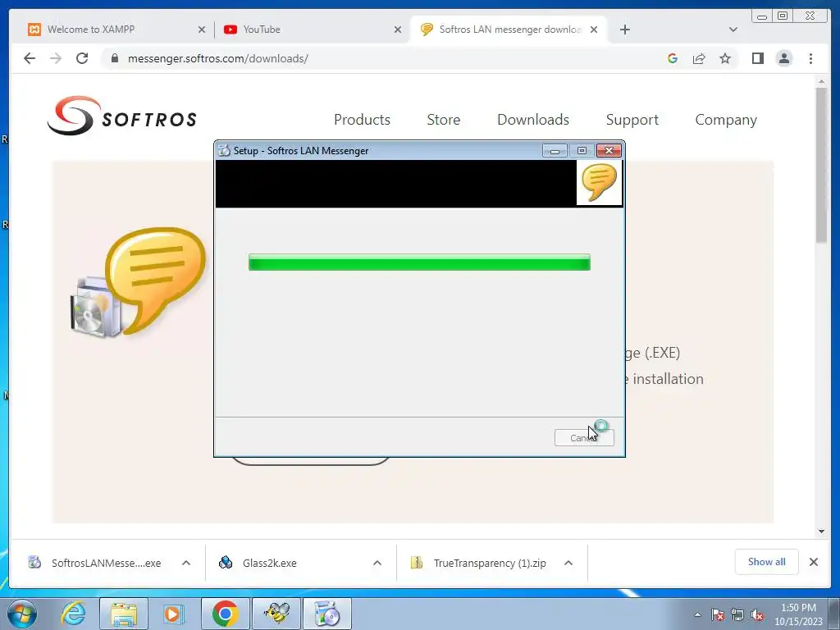The image size is (840, 630).
Task: Click the Softros messenger logo in Setup header
Action: coord(599,183)
